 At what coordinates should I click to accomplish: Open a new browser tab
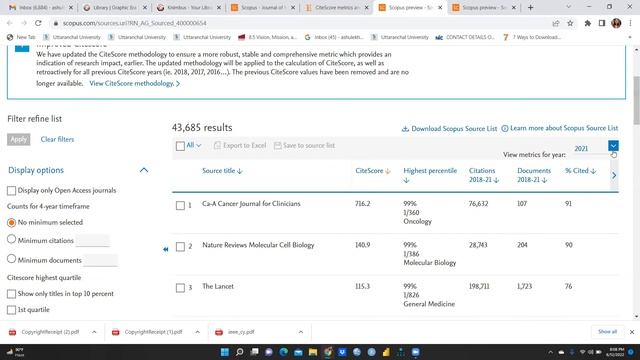[x=530, y=7]
